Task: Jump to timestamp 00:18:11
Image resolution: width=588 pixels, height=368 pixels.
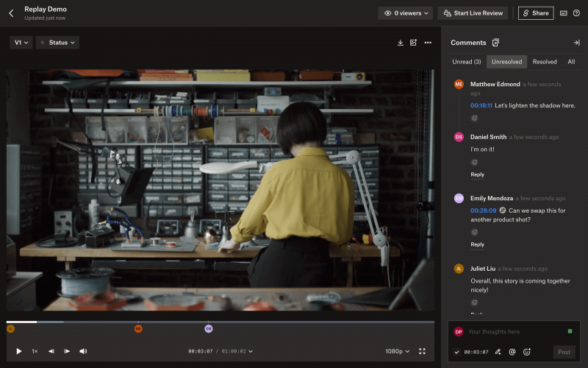Action: 481,105
